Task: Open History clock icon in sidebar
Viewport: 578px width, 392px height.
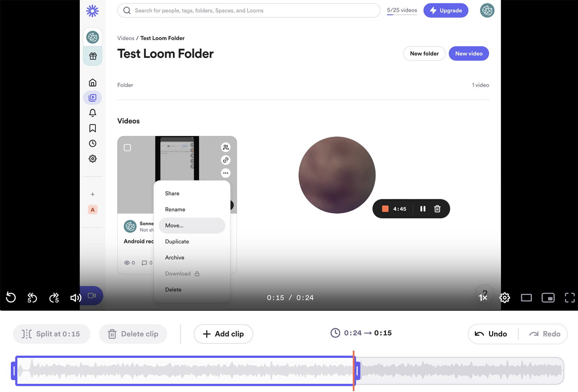Action: (92, 143)
